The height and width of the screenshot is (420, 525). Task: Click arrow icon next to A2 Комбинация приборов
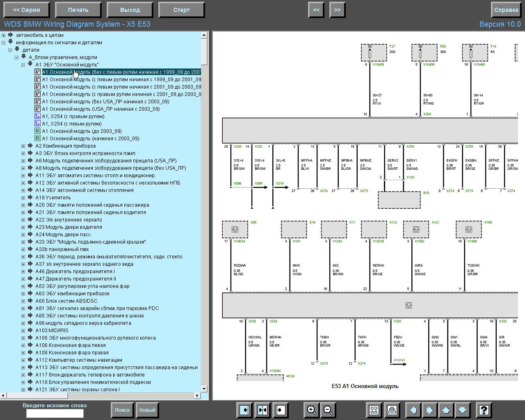tap(30, 146)
